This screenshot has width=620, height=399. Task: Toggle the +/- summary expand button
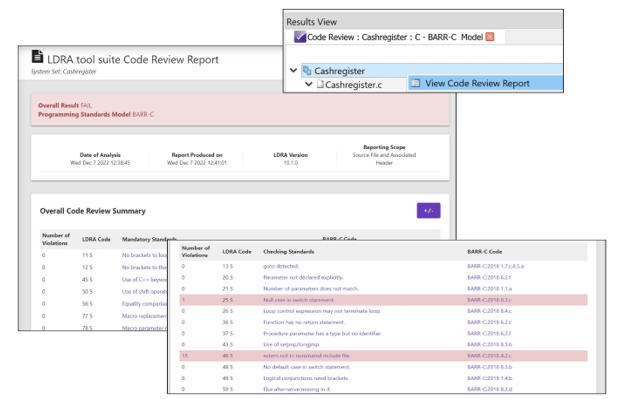(428, 211)
